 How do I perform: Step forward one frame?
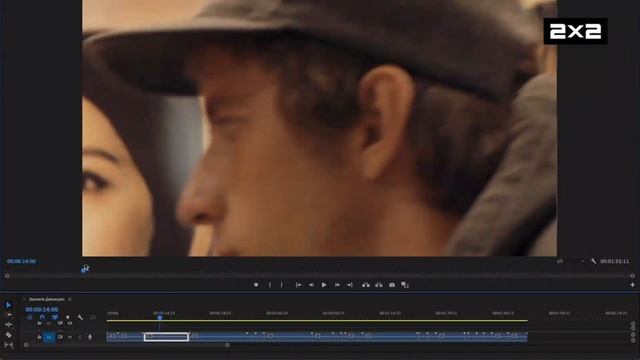[337, 285]
